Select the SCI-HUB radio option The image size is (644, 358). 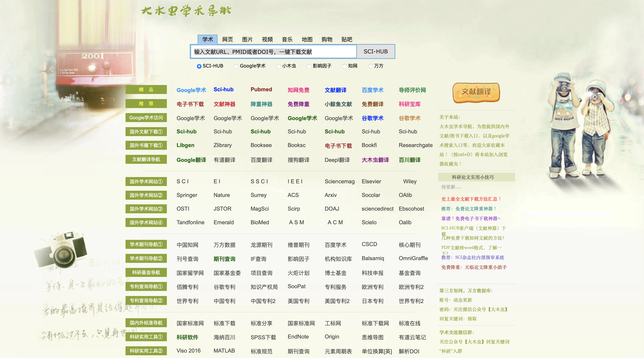click(x=199, y=66)
